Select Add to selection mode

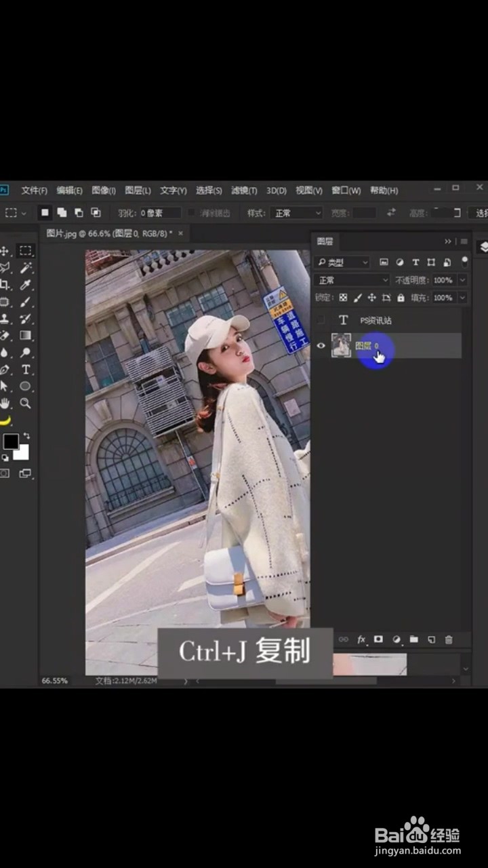click(62, 213)
